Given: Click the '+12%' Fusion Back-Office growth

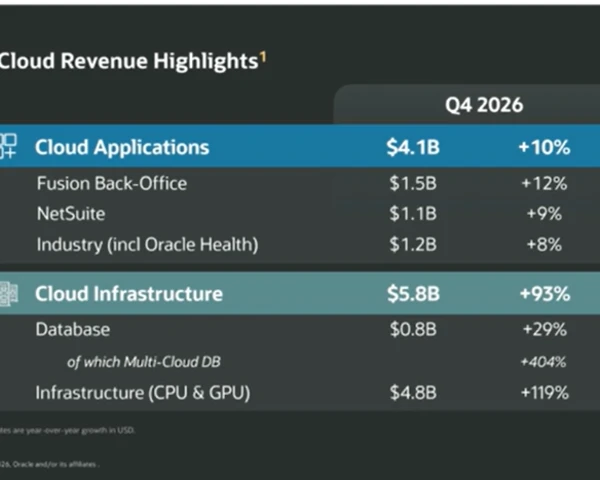Looking at the screenshot, I should [544, 183].
